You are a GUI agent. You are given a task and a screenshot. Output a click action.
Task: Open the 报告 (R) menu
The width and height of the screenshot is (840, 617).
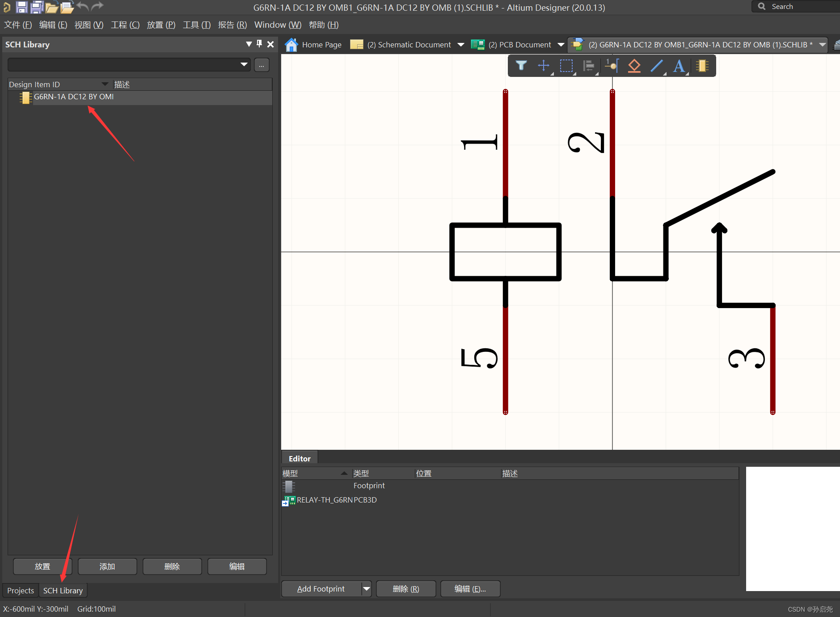[x=232, y=25]
